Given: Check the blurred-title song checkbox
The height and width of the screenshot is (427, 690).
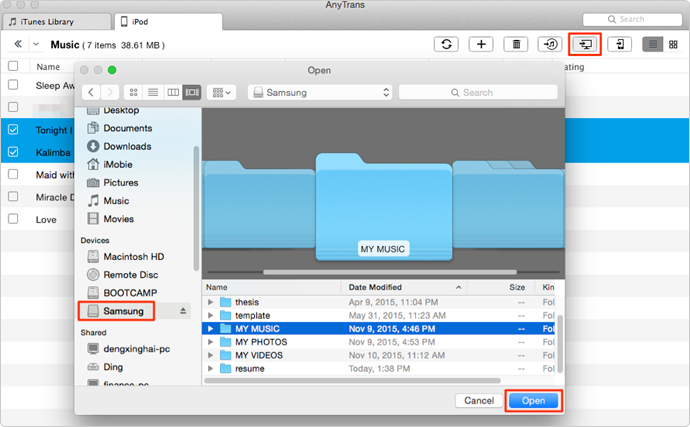Looking at the screenshot, I should (x=13, y=107).
